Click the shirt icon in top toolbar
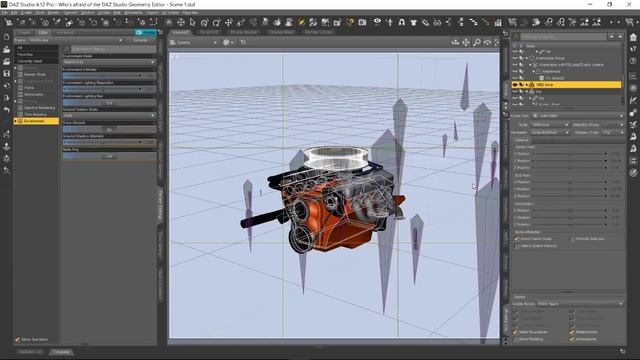The image size is (640, 360). pos(413,22)
